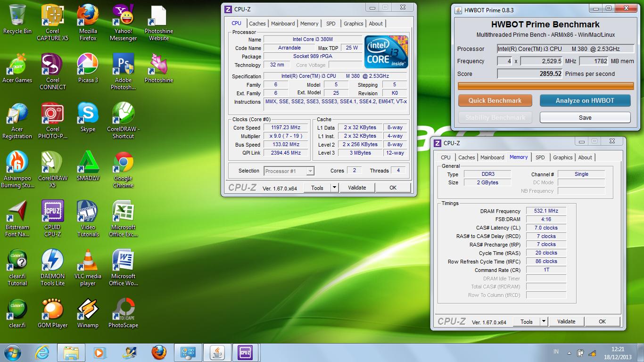Image resolution: width=644 pixels, height=362 pixels.
Task: Click the orange HWBOT benchmark progress bar
Action: pos(546,86)
